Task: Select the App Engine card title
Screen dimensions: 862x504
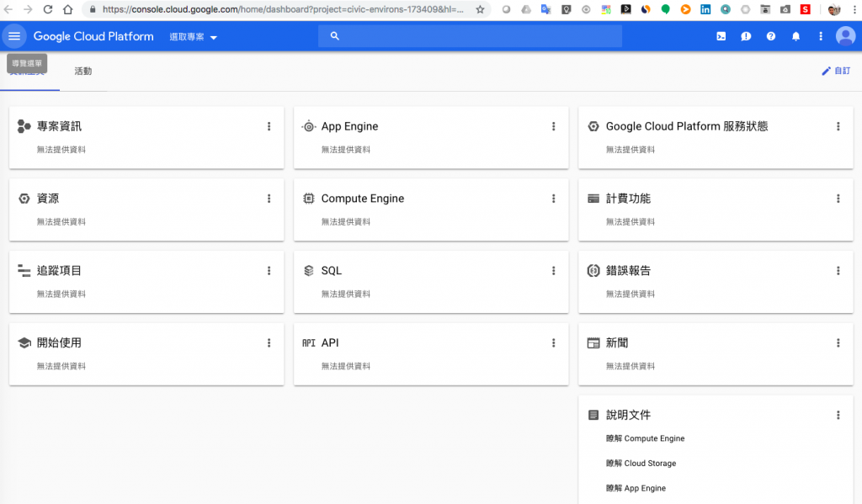Action: tap(349, 126)
